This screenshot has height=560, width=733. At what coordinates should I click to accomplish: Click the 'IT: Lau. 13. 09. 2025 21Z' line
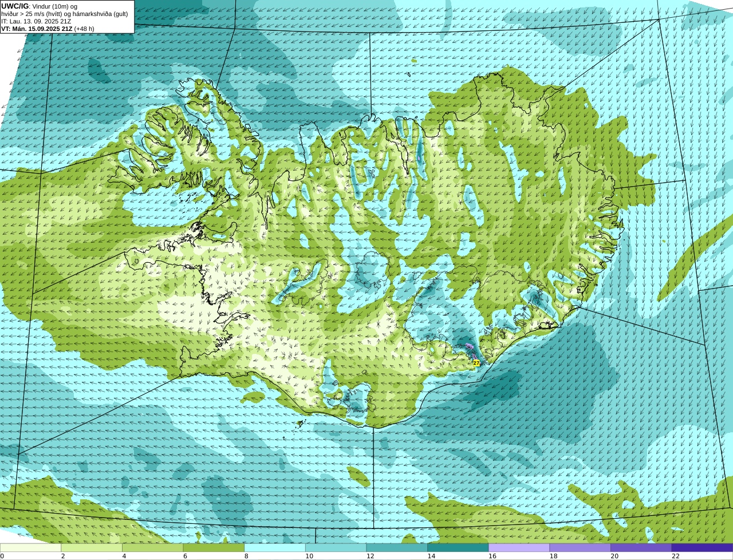point(36,21)
